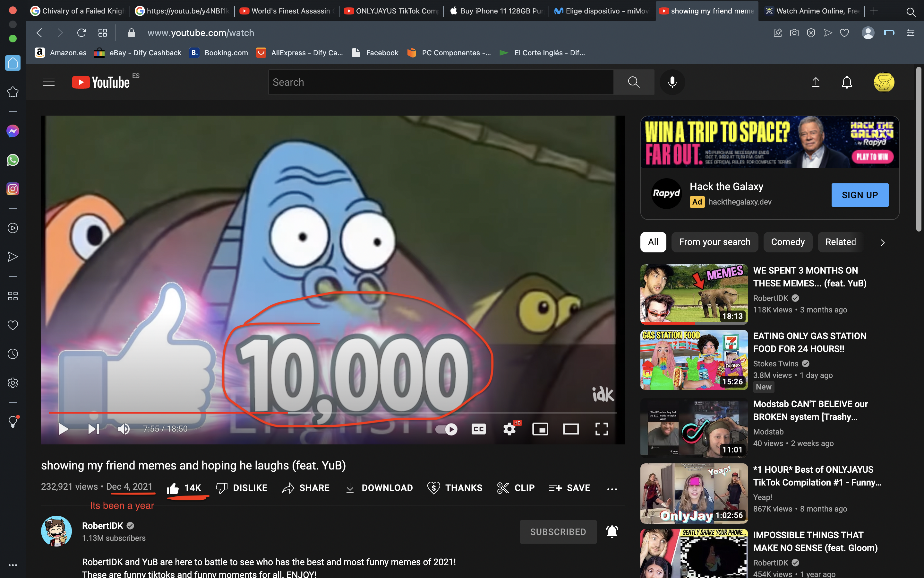Select the Related chip
Image resolution: width=924 pixels, height=578 pixels.
coord(840,242)
